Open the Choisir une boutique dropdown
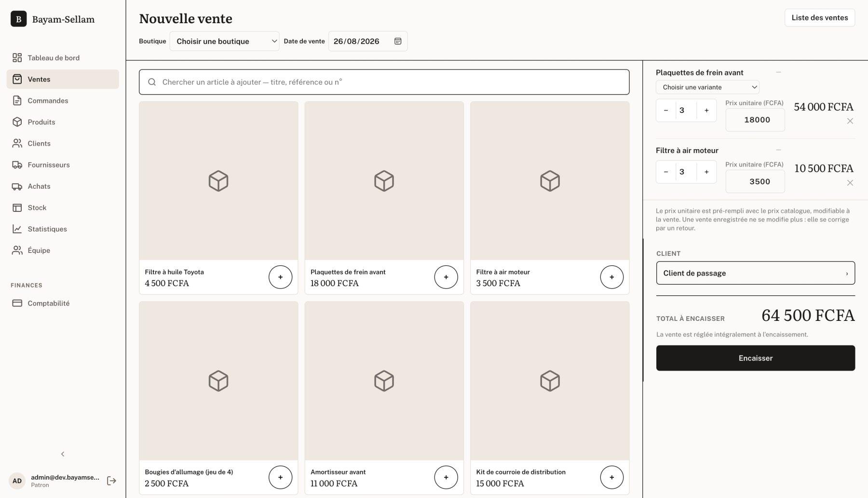868x498 pixels. tap(225, 41)
